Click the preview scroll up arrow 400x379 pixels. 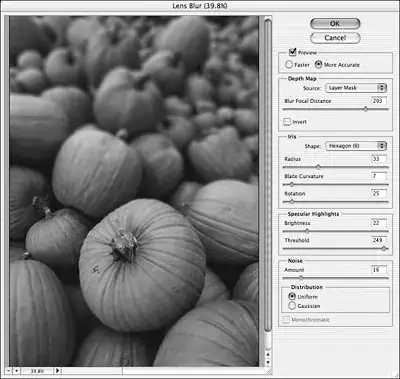click(x=268, y=354)
